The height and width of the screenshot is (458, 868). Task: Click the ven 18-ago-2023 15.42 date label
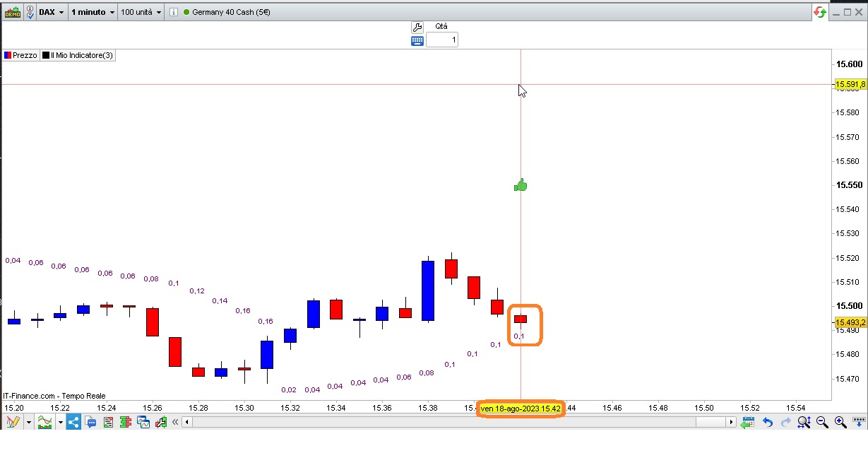[521, 409]
